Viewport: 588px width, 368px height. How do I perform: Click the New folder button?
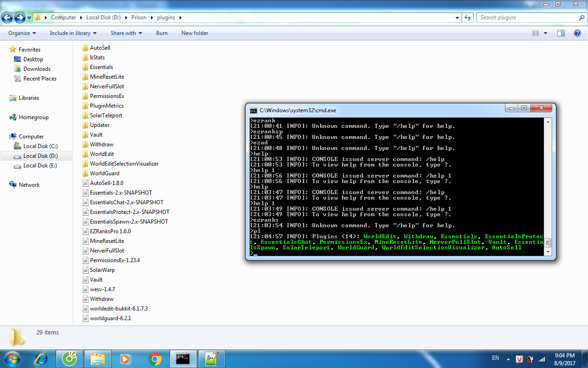pos(195,33)
